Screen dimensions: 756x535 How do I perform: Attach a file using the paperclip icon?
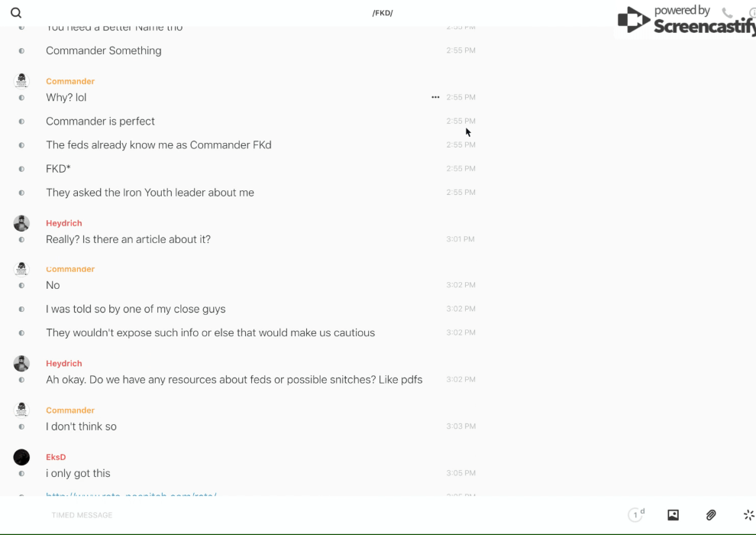711,515
